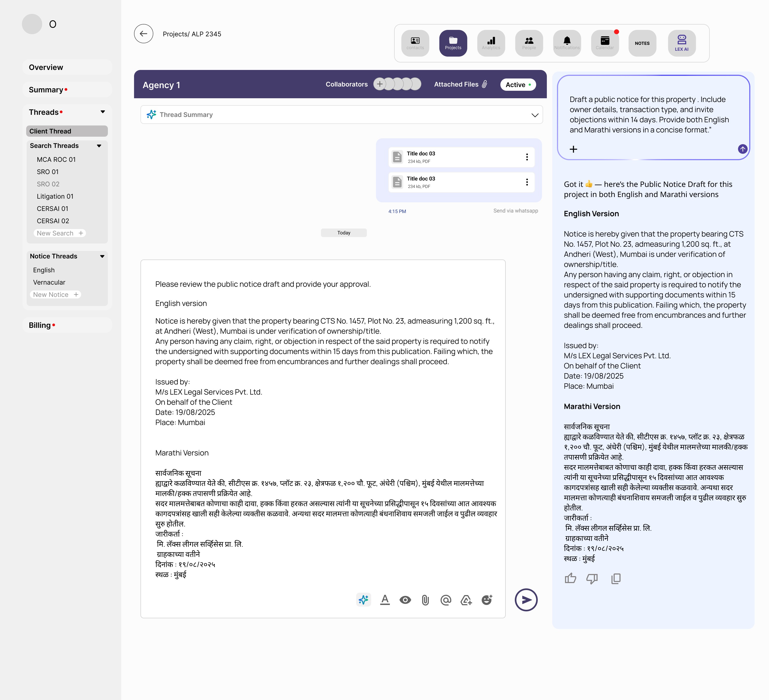
Task: Select the AI sparkle tool in message toolbar
Action: tap(363, 600)
